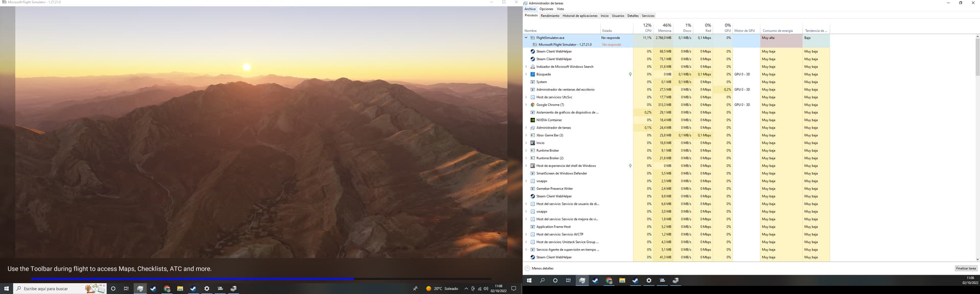The height and width of the screenshot is (294, 980).
Task: Open Settings gear in the taskbar below Task Manager
Action: click(x=649, y=280)
